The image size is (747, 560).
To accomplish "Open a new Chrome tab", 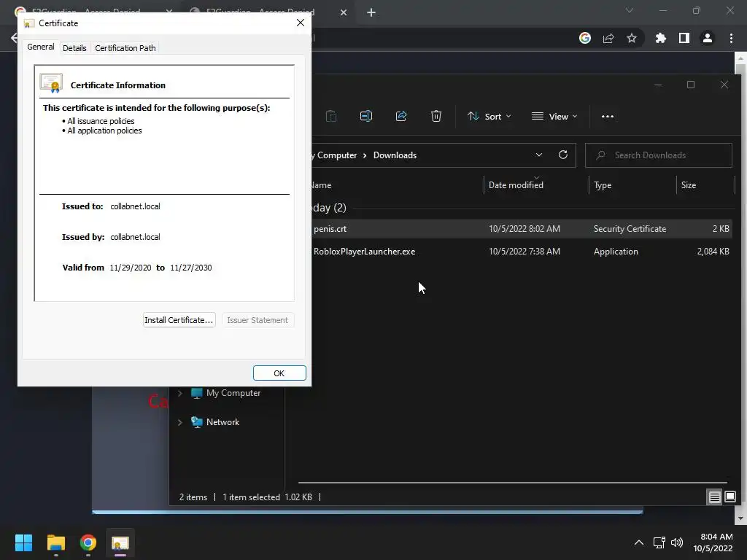I will 371,12.
